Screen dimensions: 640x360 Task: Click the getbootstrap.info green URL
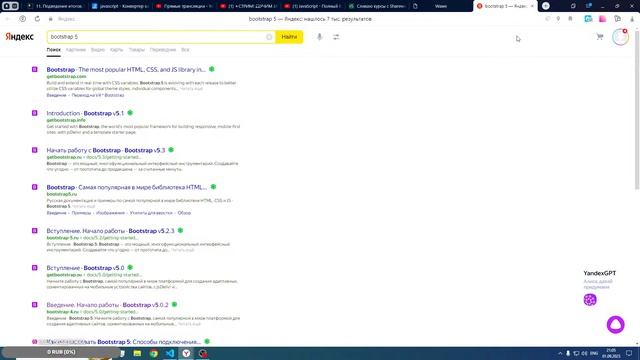pos(66,120)
